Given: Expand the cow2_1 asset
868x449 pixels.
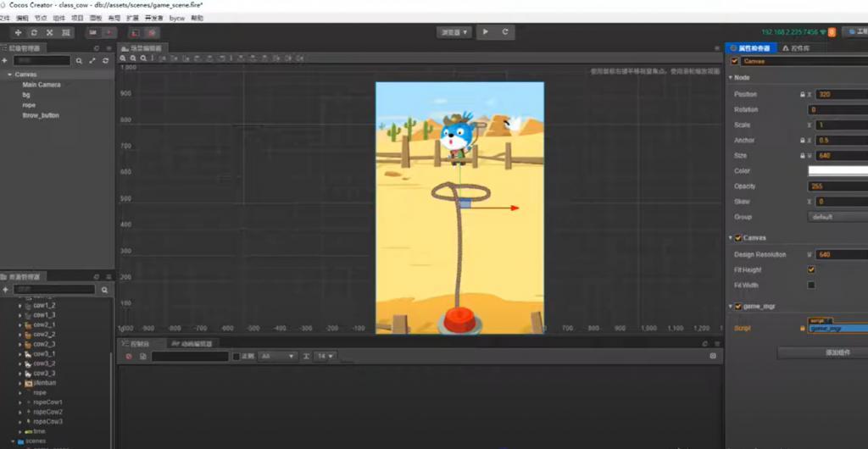Looking at the screenshot, I should point(20,324).
